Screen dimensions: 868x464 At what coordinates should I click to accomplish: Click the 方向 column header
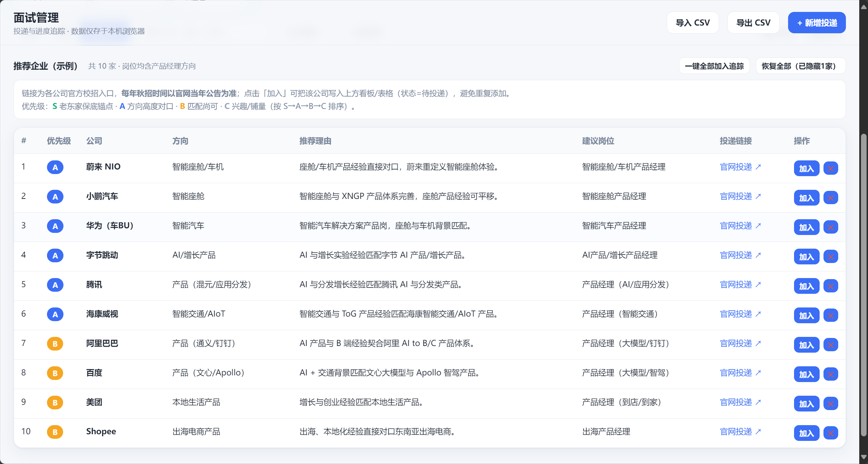click(x=180, y=141)
